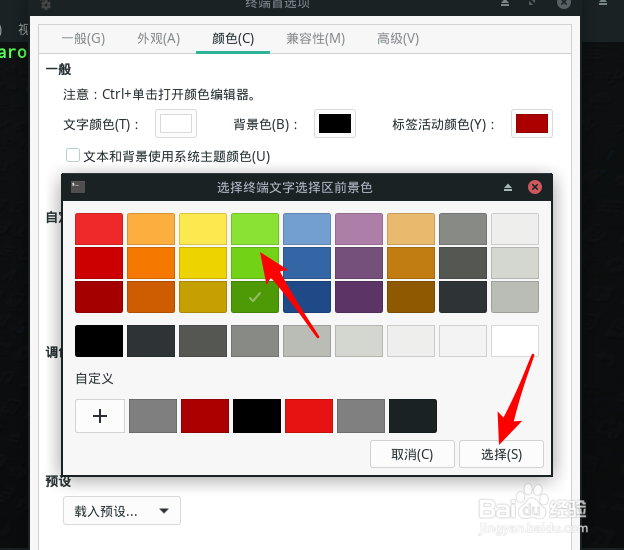Click the roll-up arrow in the color dialog title bar
Viewport: 624px width, 550px height.
tap(508, 187)
